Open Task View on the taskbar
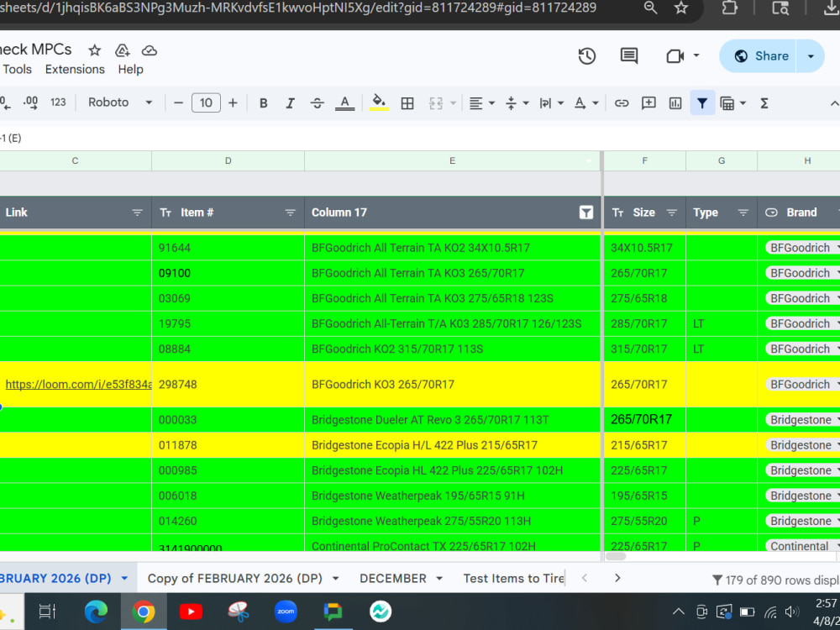 click(x=47, y=612)
